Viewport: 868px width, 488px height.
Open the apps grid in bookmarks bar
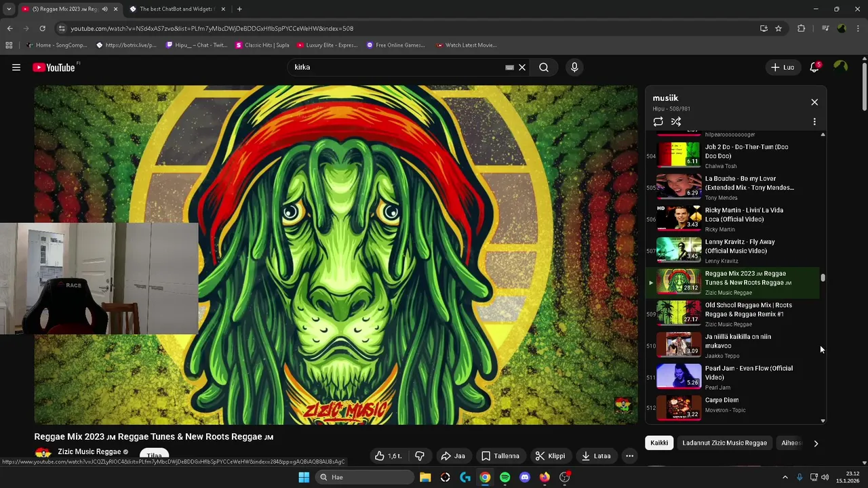pyautogui.click(x=9, y=45)
